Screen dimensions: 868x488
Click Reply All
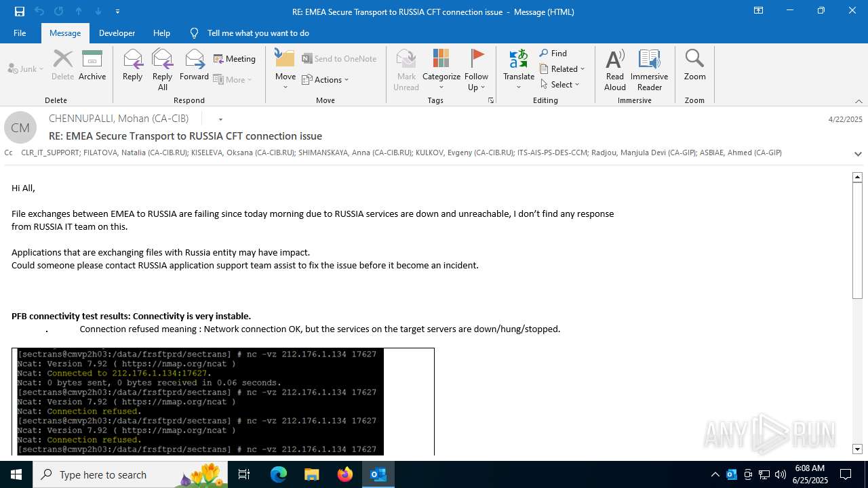162,70
